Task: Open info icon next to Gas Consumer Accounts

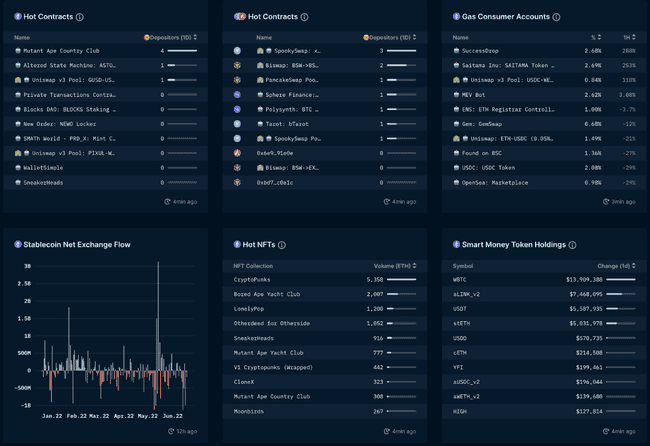Action: (556, 17)
